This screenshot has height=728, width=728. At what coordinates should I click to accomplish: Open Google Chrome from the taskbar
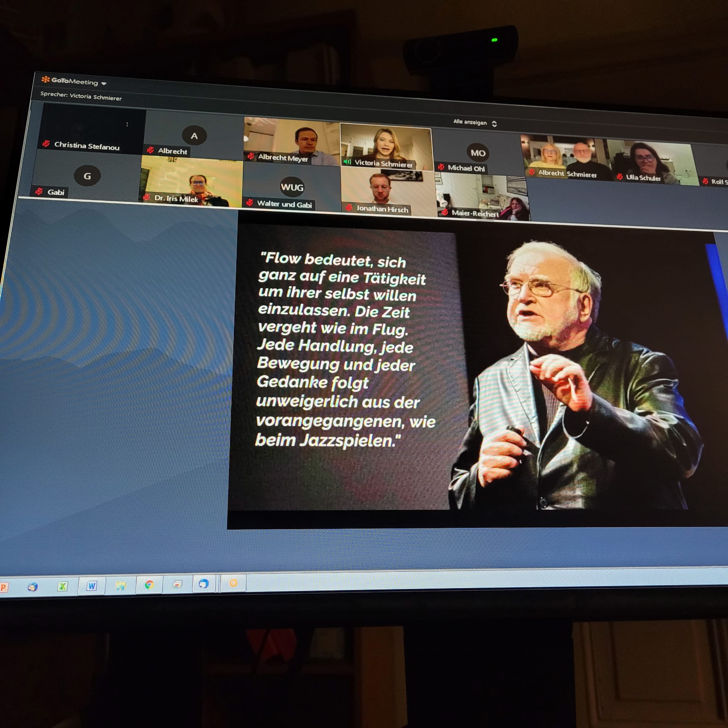pos(149,584)
